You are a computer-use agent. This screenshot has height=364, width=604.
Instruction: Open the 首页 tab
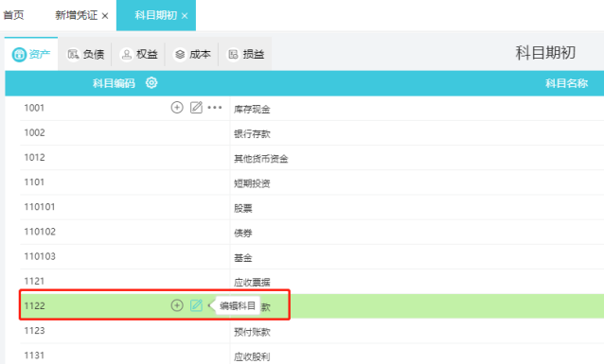(13, 15)
